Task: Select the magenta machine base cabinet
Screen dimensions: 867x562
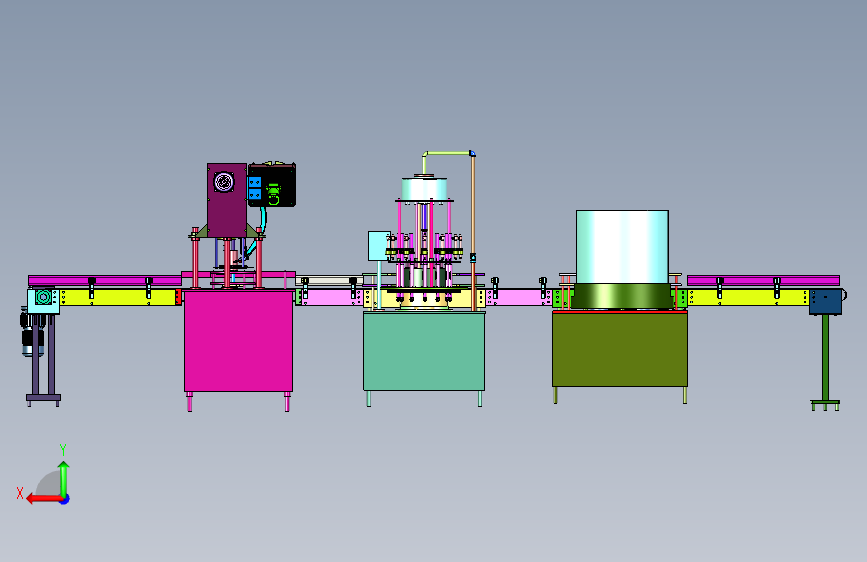Action: click(238, 341)
